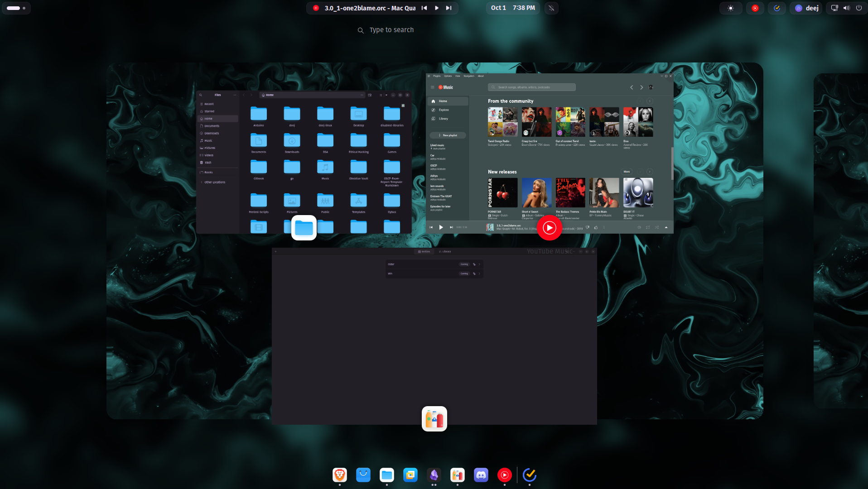
Task: Toggle shuffle in YouTube Music player
Action: pyautogui.click(x=657, y=227)
